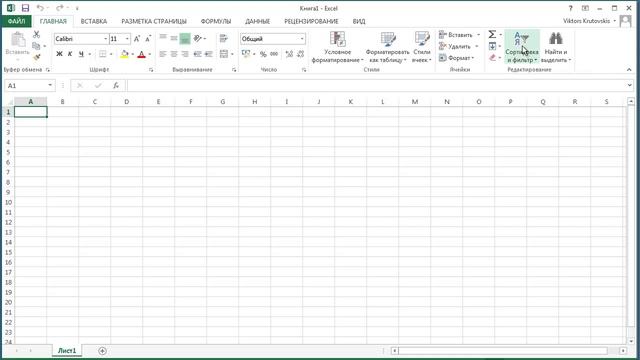Redo the last action
Viewport: 640px width, 360px height.
[60, 8]
